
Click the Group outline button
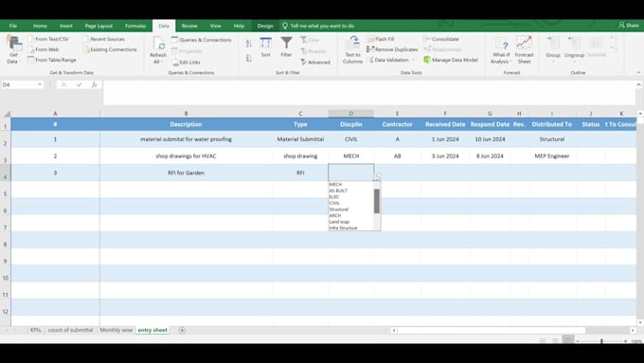point(553,48)
